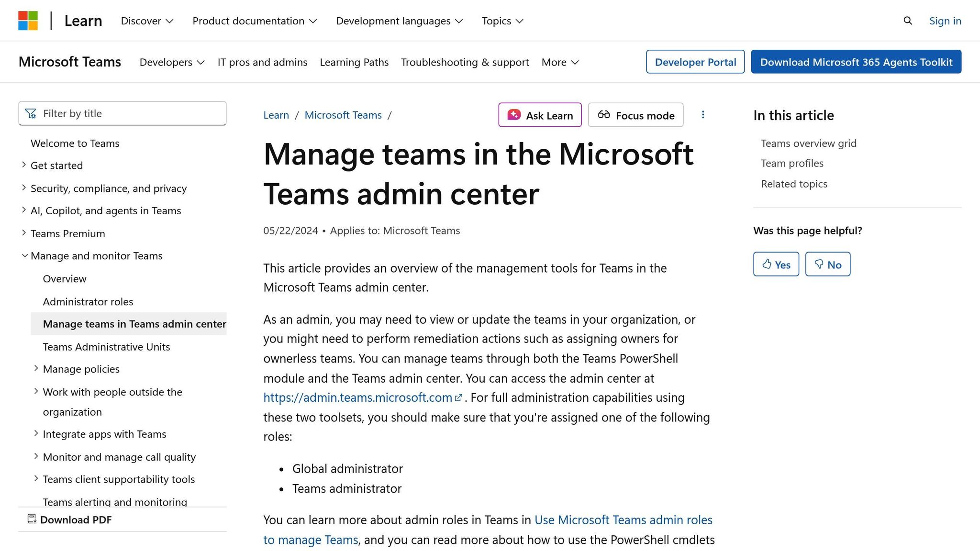Open Teams alerting and monitoring
The image size is (980, 551).
coord(115,501)
